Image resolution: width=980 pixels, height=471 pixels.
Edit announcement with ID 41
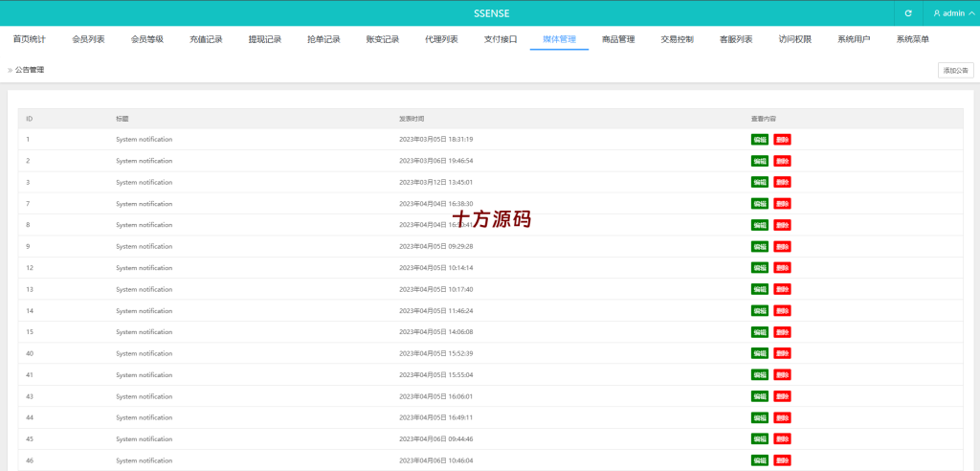[759, 374]
